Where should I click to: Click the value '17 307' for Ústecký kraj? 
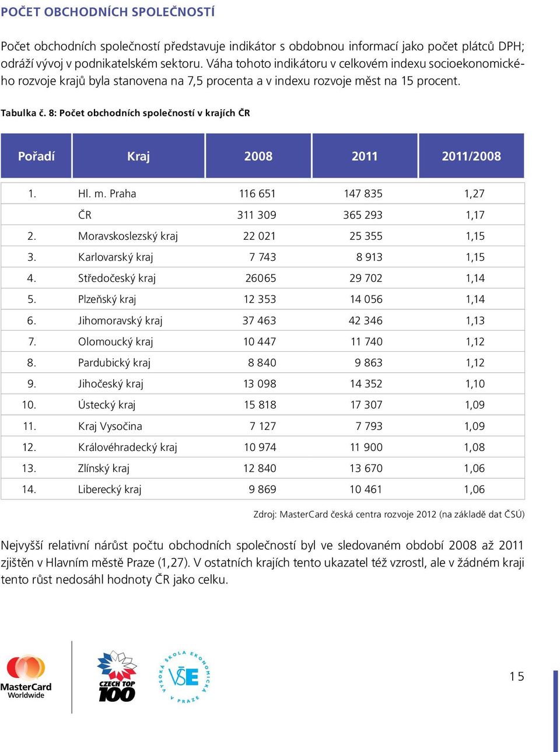pyautogui.click(x=366, y=405)
